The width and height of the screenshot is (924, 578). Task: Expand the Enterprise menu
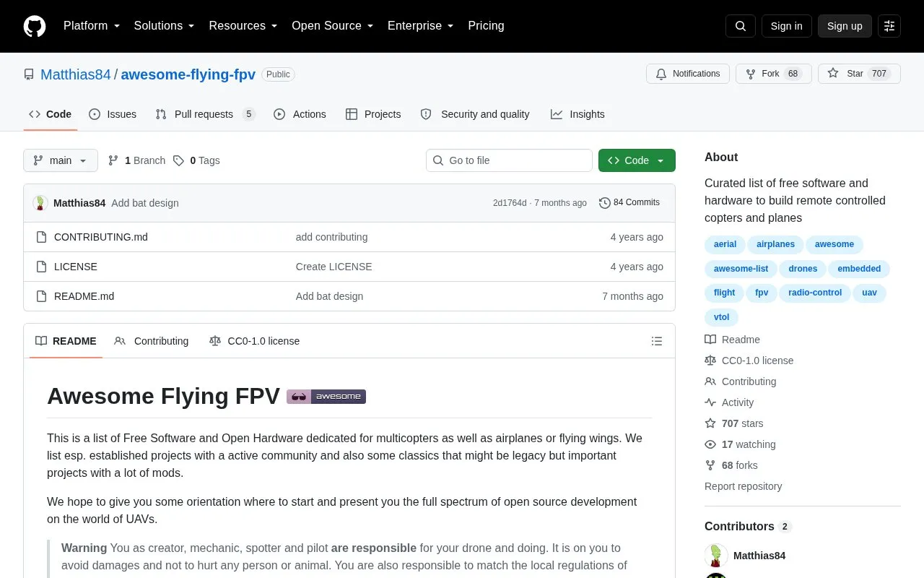click(421, 26)
